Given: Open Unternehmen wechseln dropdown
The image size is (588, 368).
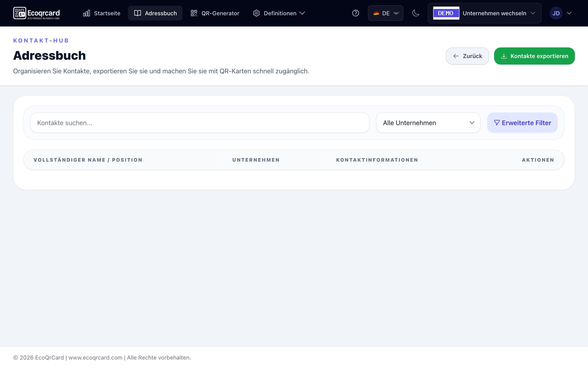Looking at the screenshot, I should pyautogui.click(x=485, y=13).
